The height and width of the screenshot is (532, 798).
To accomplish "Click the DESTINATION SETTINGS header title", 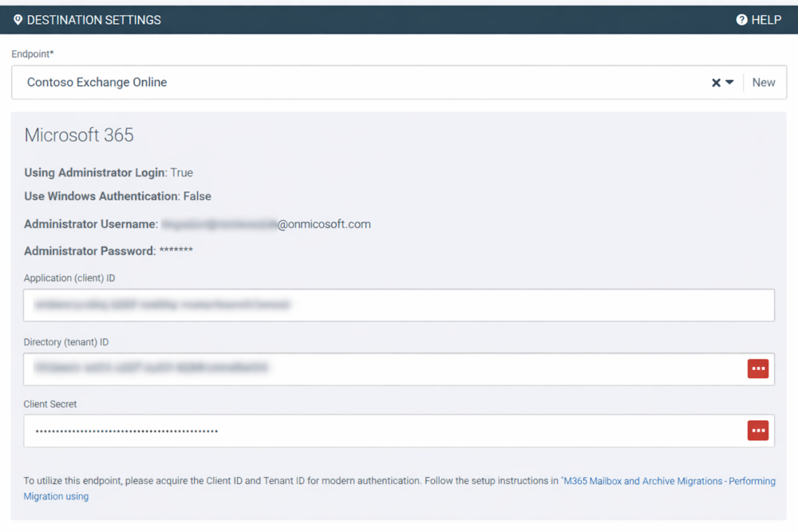I will 93,20.
